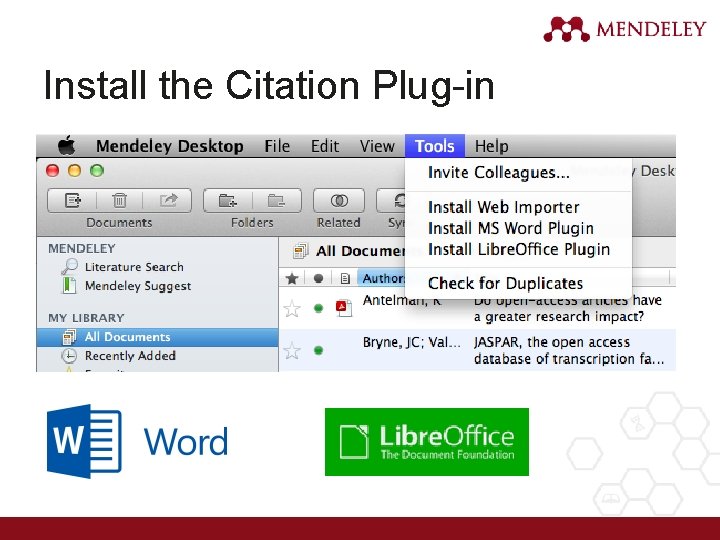The width and height of the screenshot is (720, 540).
Task: Click the Recently Added clock icon
Action: pyautogui.click(x=69, y=356)
